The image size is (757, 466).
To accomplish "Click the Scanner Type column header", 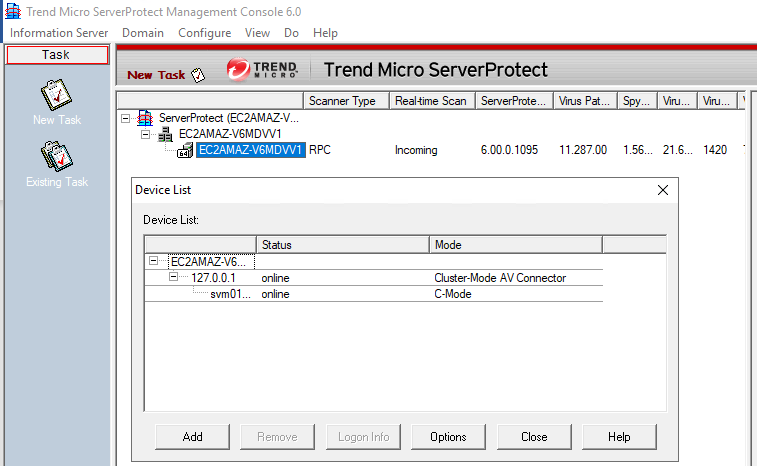I will [x=346, y=101].
